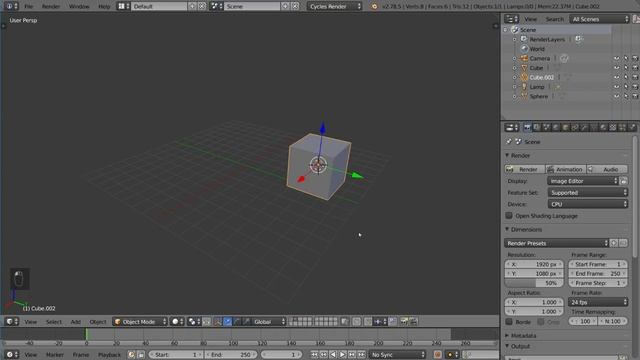Click the Animation render button
Viewport: 640px width, 360px height.
(566, 169)
